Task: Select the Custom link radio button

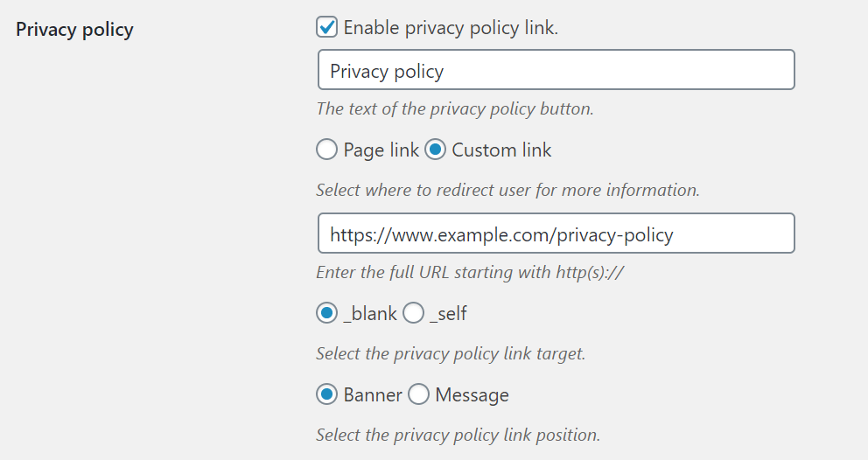Action: pos(435,150)
